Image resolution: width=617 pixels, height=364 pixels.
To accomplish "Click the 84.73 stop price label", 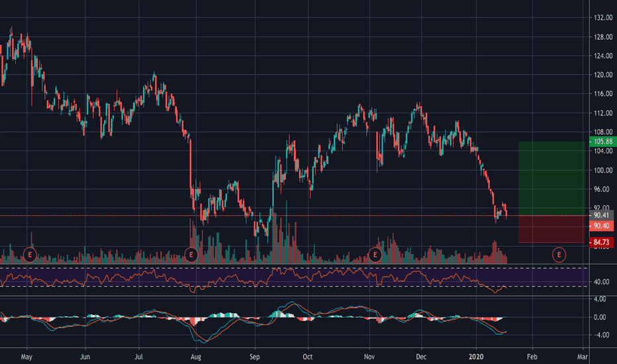I will point(602,242).
